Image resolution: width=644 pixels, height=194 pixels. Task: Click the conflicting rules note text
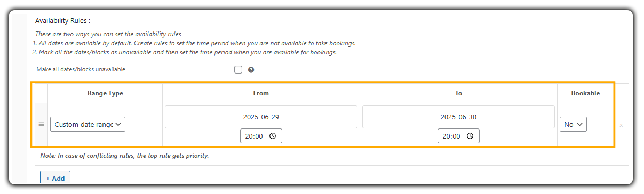(x=124, y=156)
